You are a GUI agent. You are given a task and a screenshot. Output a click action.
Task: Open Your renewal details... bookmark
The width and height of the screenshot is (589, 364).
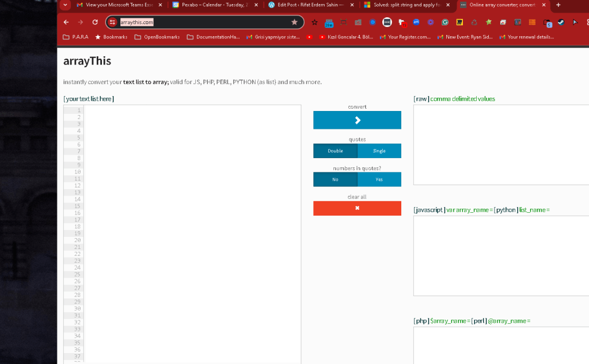point(527,37)
